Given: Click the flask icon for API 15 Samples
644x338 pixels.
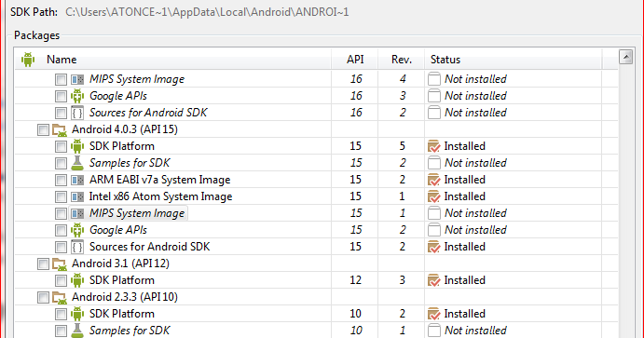Looking at the screenshot, I should 77,163.
